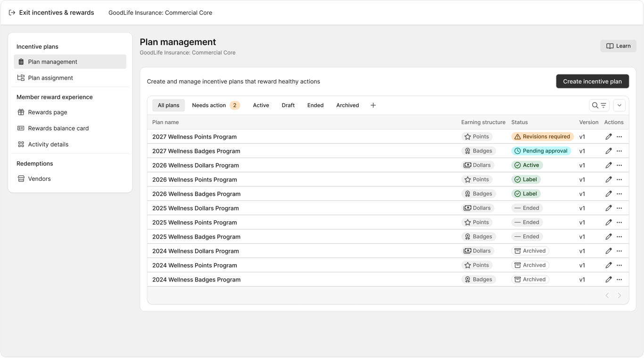Click the Pending approval status badge
Image resolution: width=644 pixels, height=358 pixels.
click(x=541, y=151)
